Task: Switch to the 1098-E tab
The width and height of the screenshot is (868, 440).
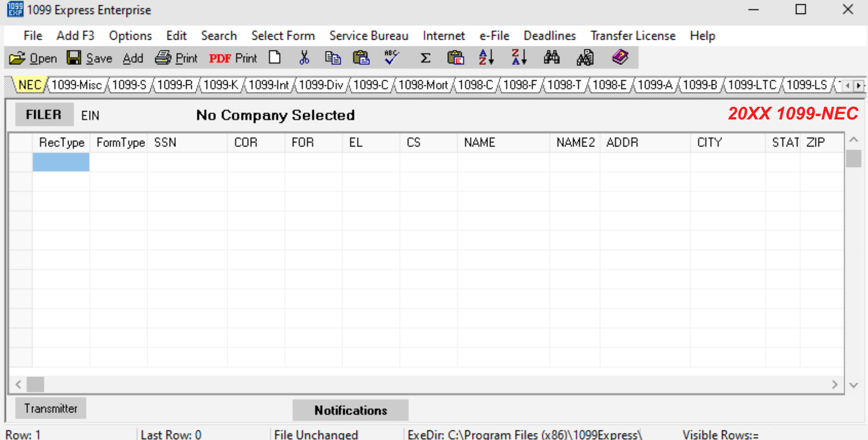Action: (610, 85)
